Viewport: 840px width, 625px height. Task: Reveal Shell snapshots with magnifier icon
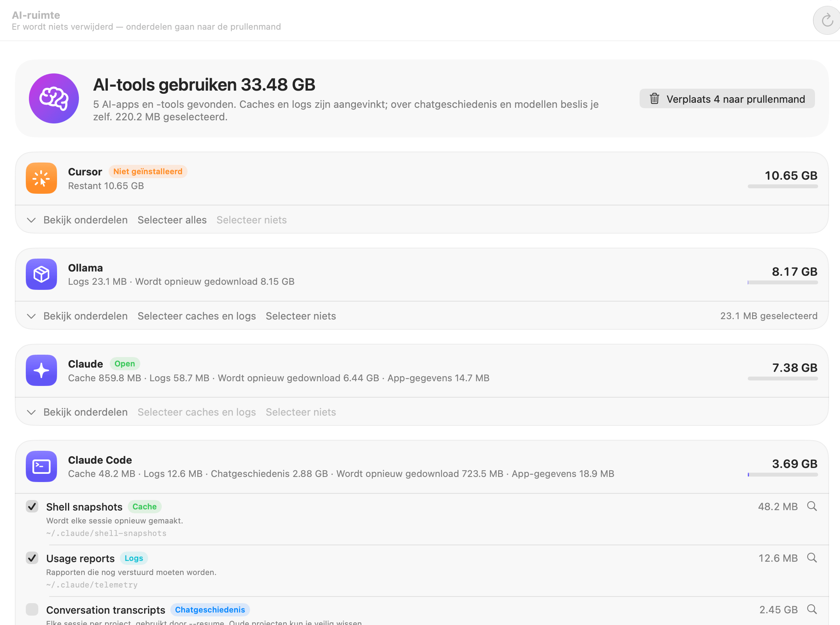pyautogui.click(x=812, y=506)
